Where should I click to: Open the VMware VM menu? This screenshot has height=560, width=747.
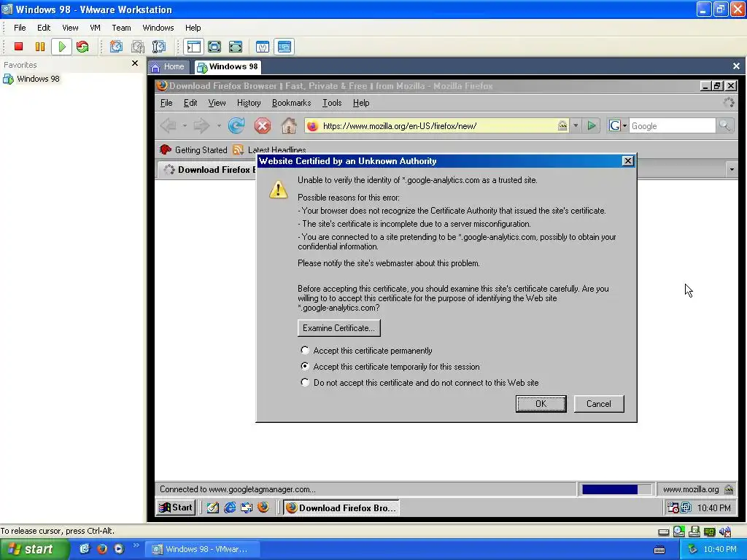tap(96, 28)
